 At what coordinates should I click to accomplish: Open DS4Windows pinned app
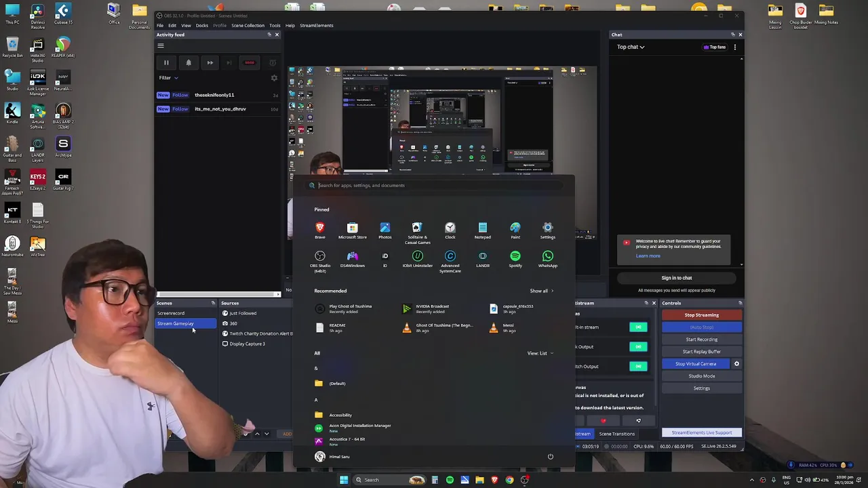coord(352,260)
